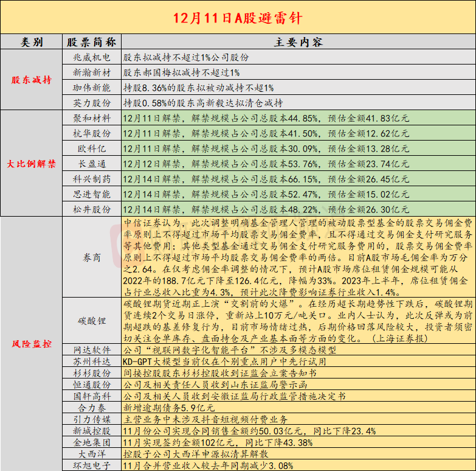The height and width of the screenshot is (471, 476).
Task: Click the 碳酸锂期货 futures paragraph
Action: 298,321
